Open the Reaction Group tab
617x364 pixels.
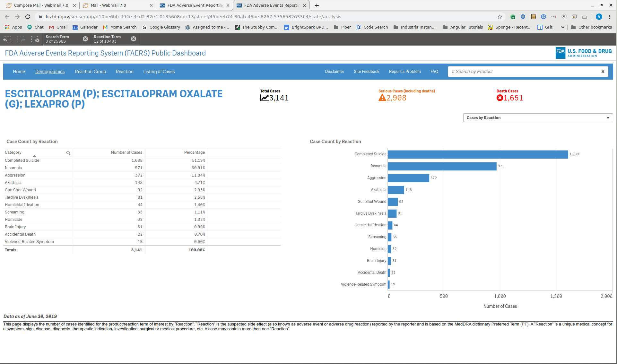click(90, 72)
